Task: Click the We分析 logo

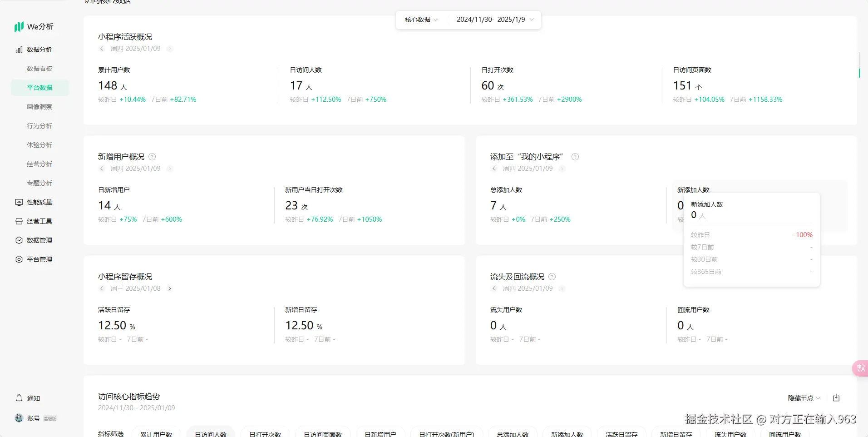Action: 34,27
